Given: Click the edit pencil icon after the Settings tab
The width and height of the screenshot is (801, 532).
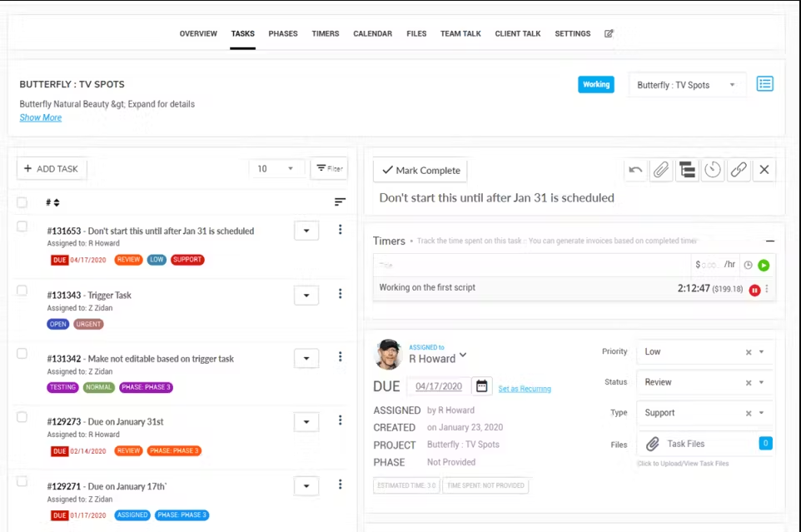Looking at the screenshot, I should (609, 33).
